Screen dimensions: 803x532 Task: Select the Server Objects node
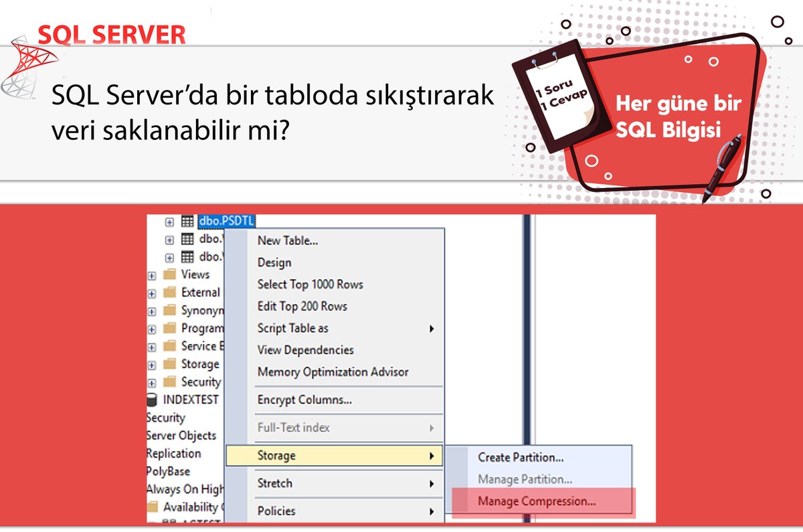[181, 436]
